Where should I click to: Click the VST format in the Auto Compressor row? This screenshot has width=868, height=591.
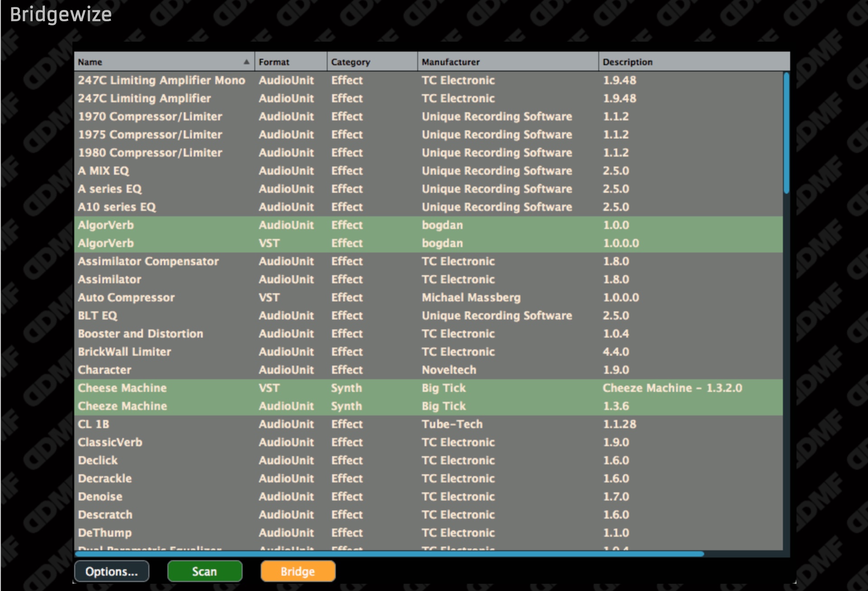(269, 297)
